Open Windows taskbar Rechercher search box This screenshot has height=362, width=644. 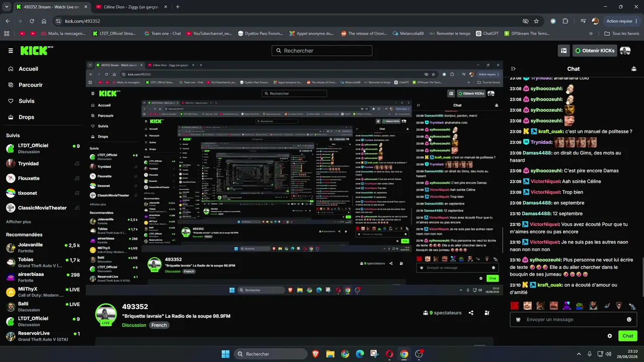270,354
